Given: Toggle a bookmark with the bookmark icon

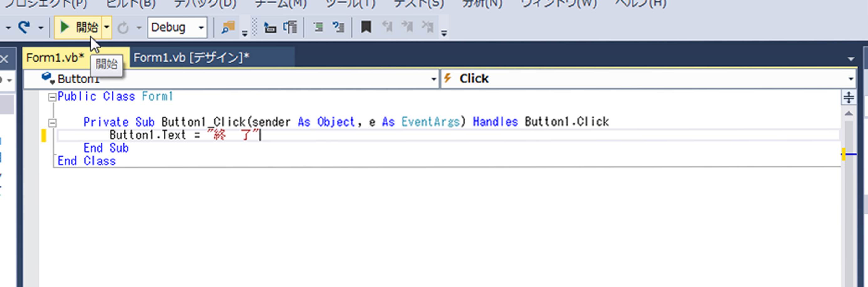Looking at the screenshot, I should (x=366, y=27).
